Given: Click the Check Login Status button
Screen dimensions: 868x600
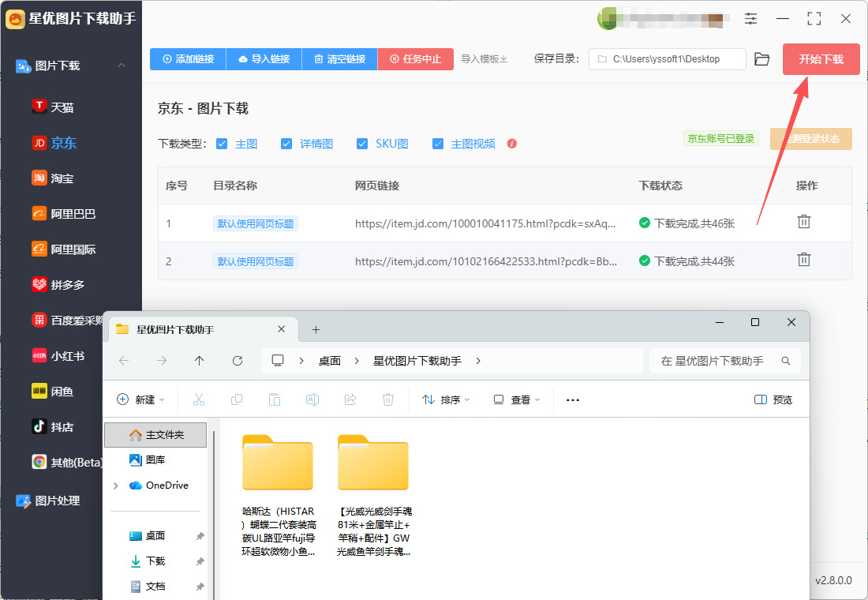Looking at the screenshot, I should (x=811, y=138).
